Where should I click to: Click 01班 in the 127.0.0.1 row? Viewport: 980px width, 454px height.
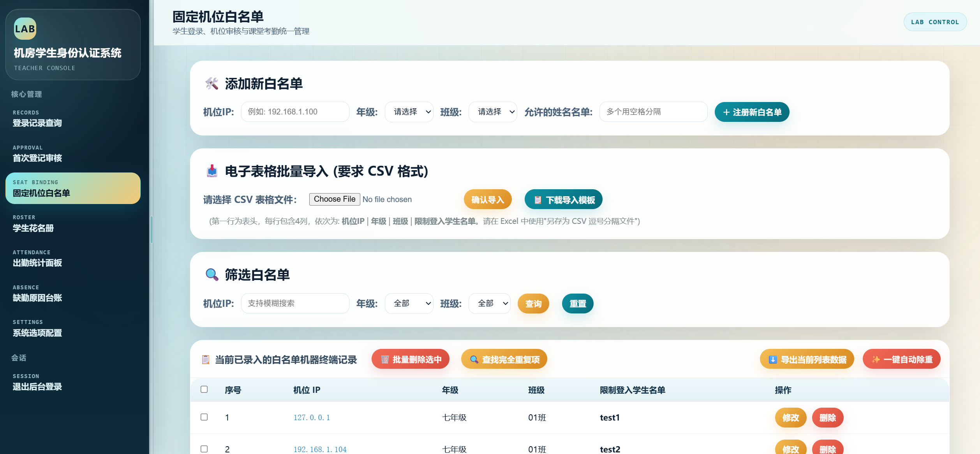(537, 417)
